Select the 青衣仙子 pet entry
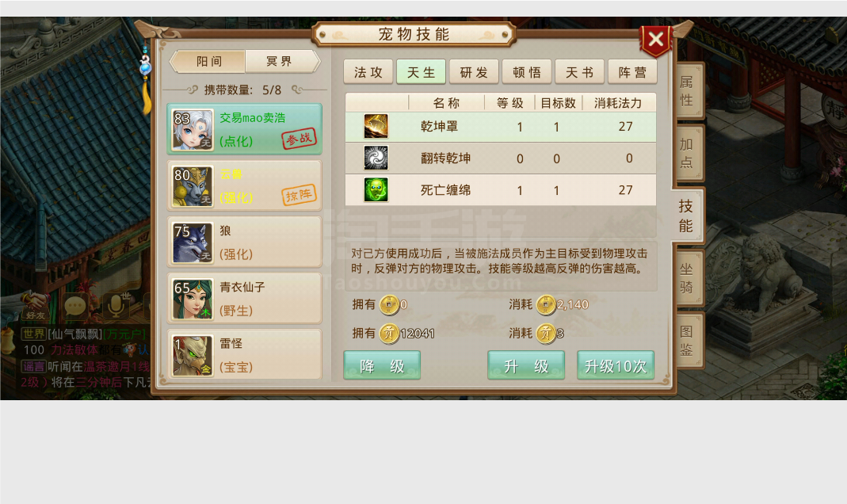Image resolution: width=847 pixels, height=504 pixels. coord(245,299)
